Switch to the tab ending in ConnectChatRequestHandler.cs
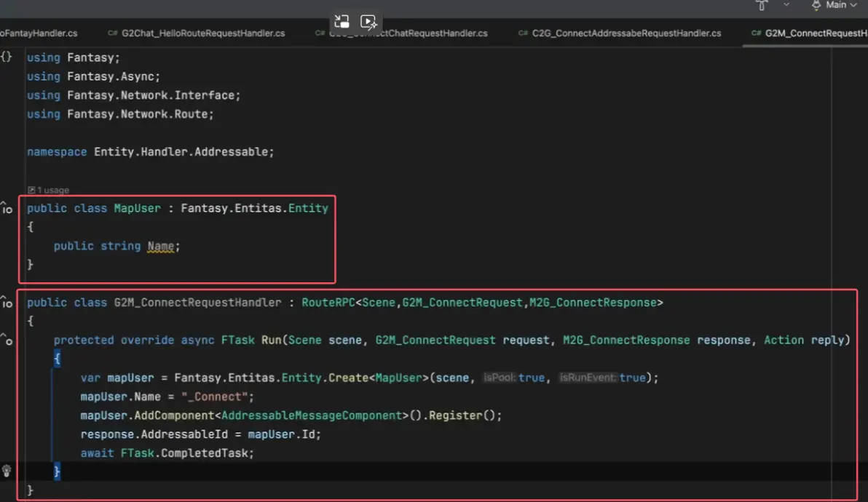 (402, 33)
